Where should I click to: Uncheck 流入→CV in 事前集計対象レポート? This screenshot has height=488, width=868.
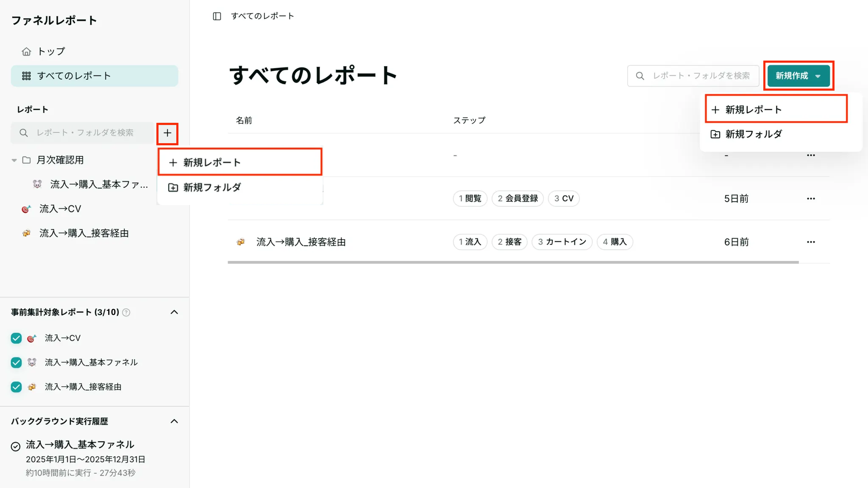16,338
